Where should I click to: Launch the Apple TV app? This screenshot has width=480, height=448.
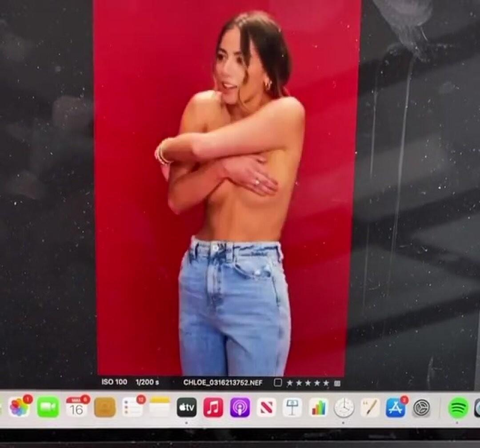point(187,407)
